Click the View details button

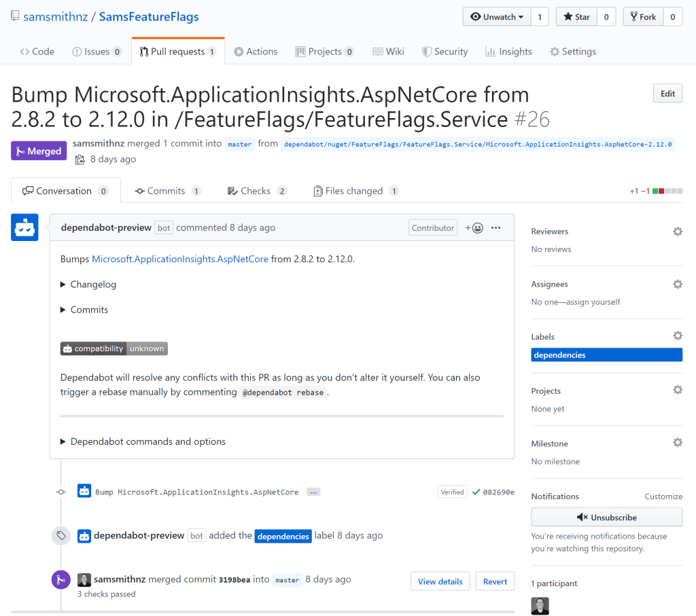point(440,581)
